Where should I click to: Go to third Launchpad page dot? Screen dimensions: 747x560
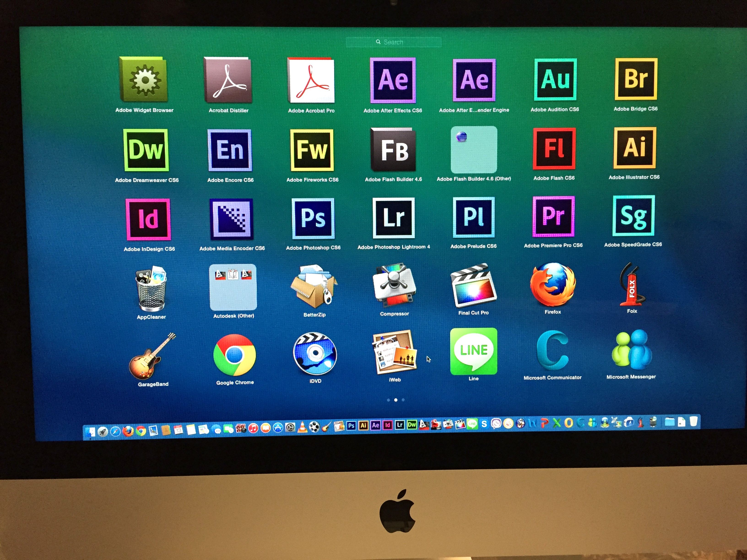coord(403,400)
